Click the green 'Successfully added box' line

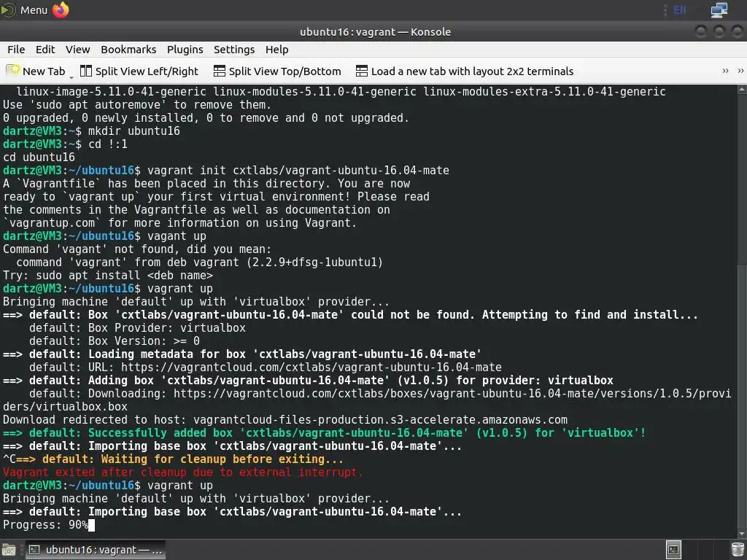point(325,433)
